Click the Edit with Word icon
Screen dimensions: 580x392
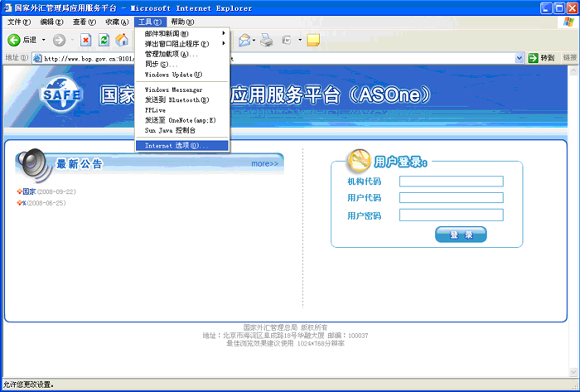(x=287, y=40)
